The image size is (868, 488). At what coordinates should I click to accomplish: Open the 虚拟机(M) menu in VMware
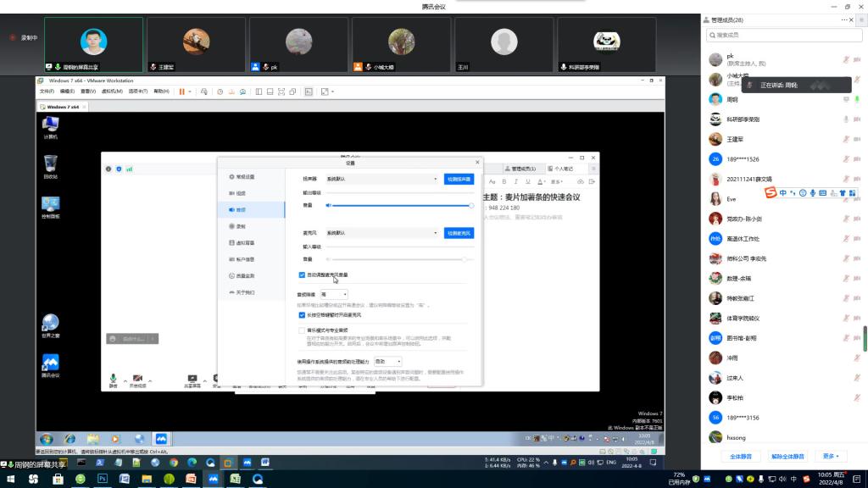113,91
